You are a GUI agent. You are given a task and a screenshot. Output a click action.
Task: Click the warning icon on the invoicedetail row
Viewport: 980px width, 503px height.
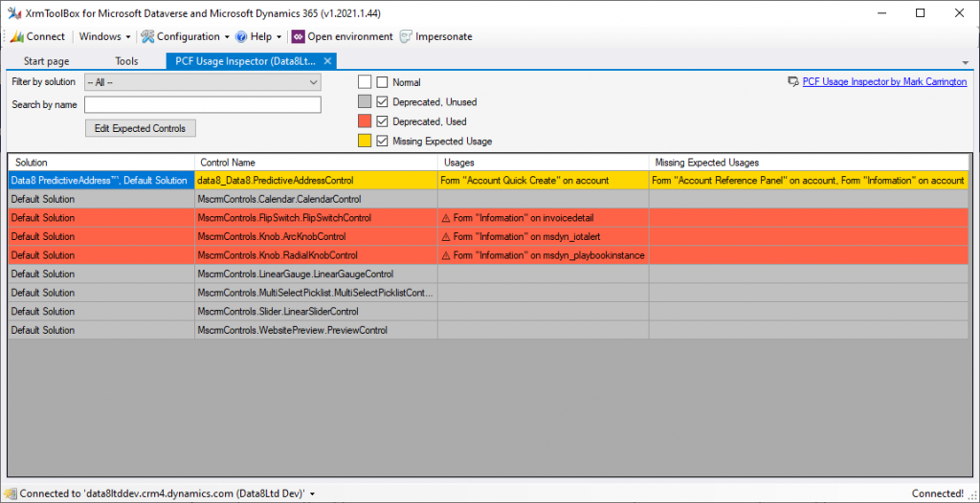coord(446,218)
